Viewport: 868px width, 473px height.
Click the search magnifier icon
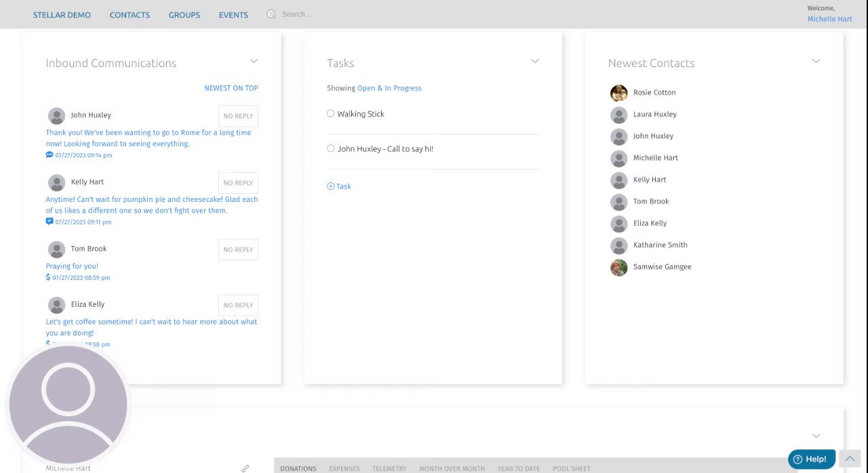coord(271,14)
